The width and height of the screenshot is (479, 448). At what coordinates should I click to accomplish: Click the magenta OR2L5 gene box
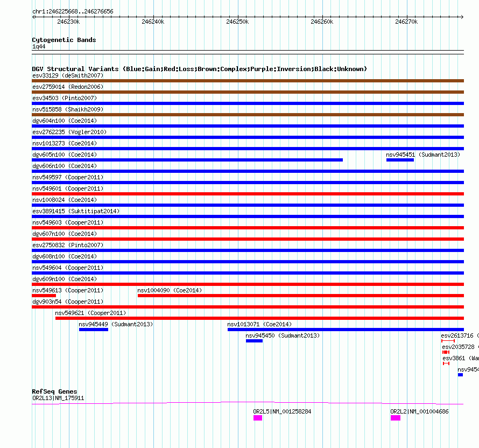coord(258,418)
